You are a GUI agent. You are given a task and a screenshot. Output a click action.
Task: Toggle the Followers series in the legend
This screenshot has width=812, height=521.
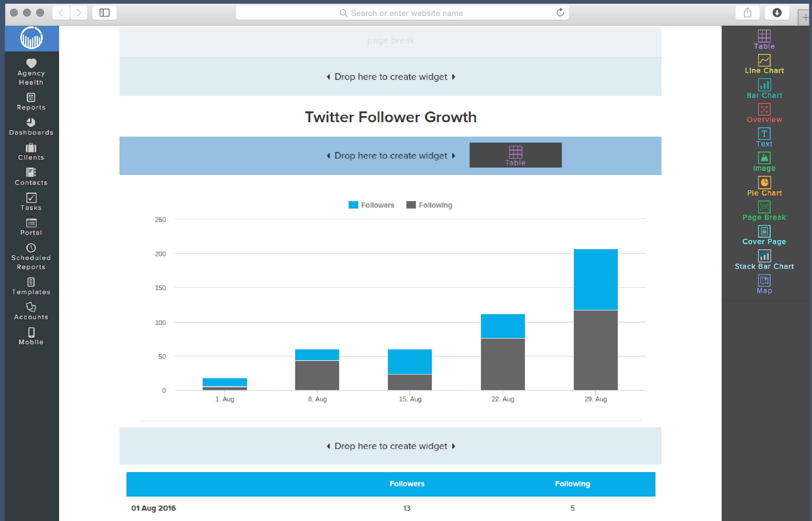pos(371,205)
